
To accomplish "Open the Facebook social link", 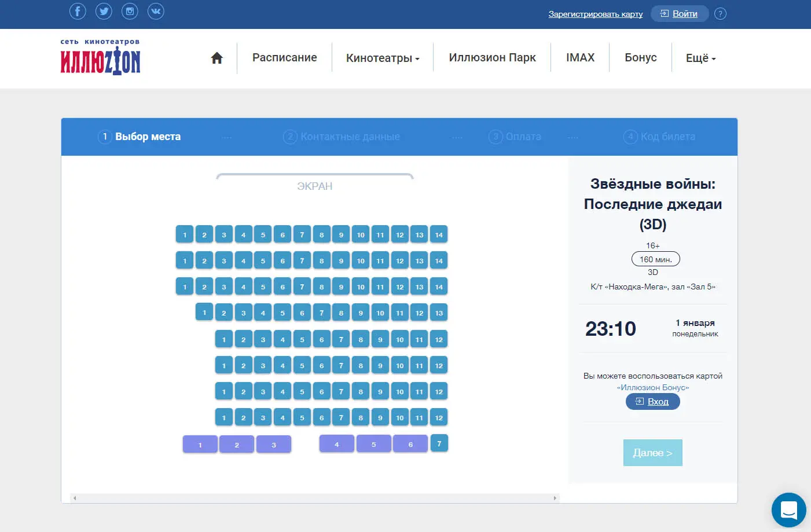I will (x=78, y=11).
